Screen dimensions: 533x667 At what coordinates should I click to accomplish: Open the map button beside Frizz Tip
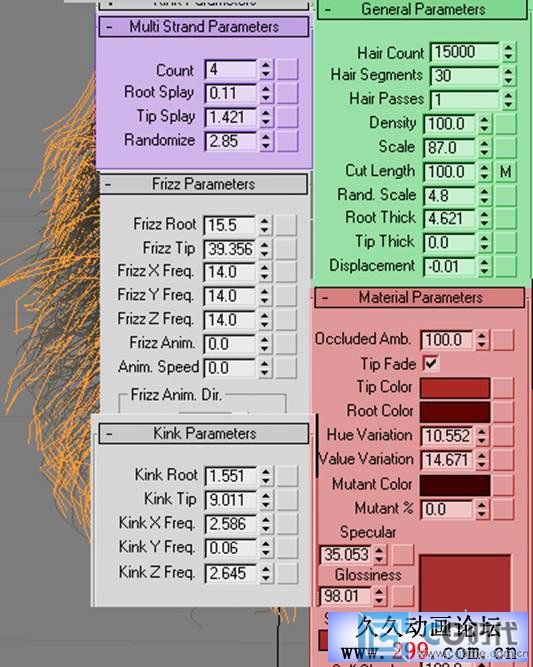click(286, 249)
